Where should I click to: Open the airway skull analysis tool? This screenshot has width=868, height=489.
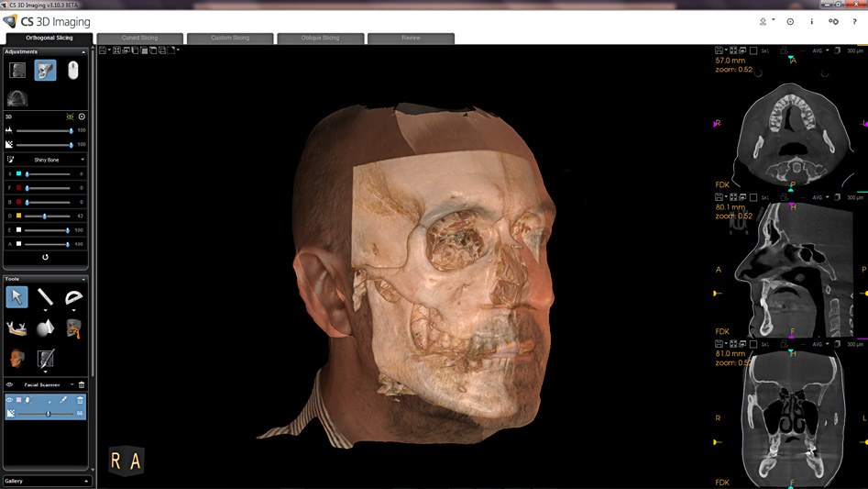pos(73,328)
